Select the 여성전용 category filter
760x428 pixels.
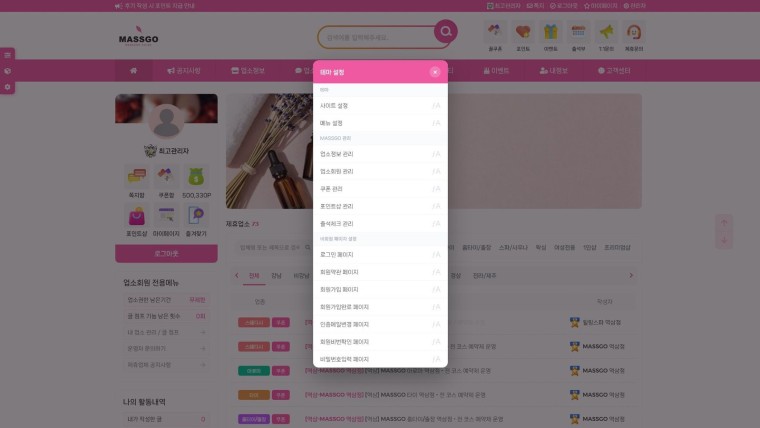(x=564, y=248)
